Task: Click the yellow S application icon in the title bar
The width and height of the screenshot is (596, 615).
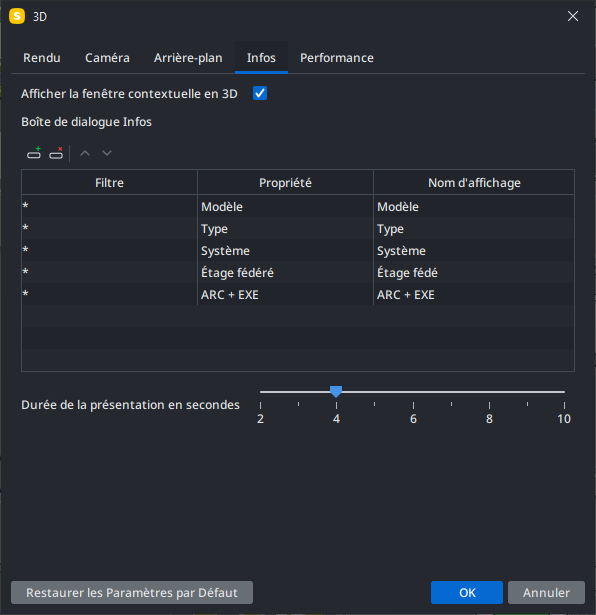Action: 17,16
